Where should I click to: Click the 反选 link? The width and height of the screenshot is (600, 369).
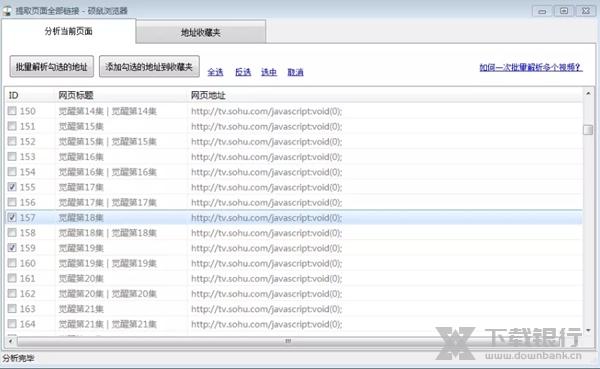[243, 72]
